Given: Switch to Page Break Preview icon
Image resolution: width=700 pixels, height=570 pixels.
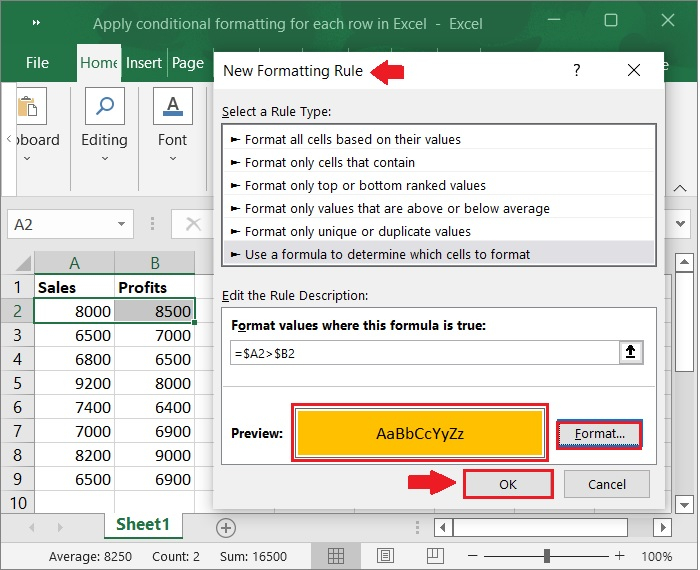Looking at the screenshot, I should click(435, 556).
